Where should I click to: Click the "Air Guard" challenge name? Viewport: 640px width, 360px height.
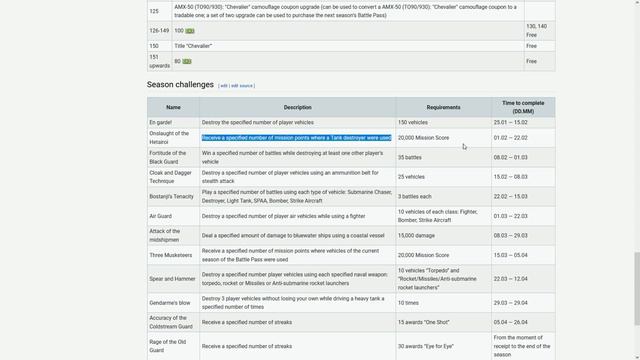pos(160,216)
